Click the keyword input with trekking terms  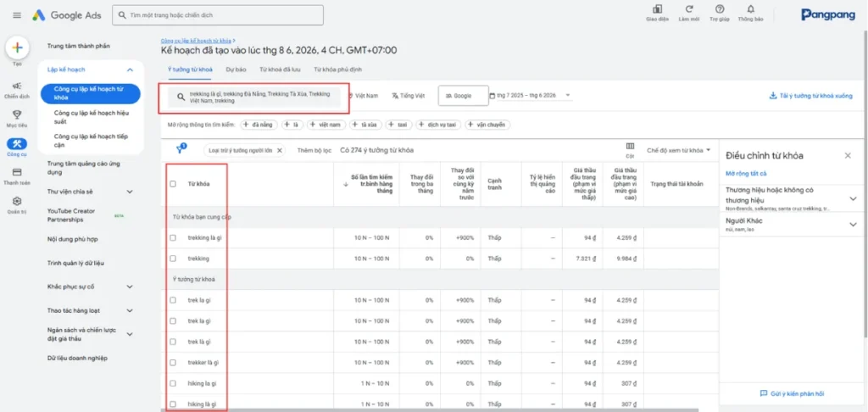pyautogui.click(x=254, y=97)
